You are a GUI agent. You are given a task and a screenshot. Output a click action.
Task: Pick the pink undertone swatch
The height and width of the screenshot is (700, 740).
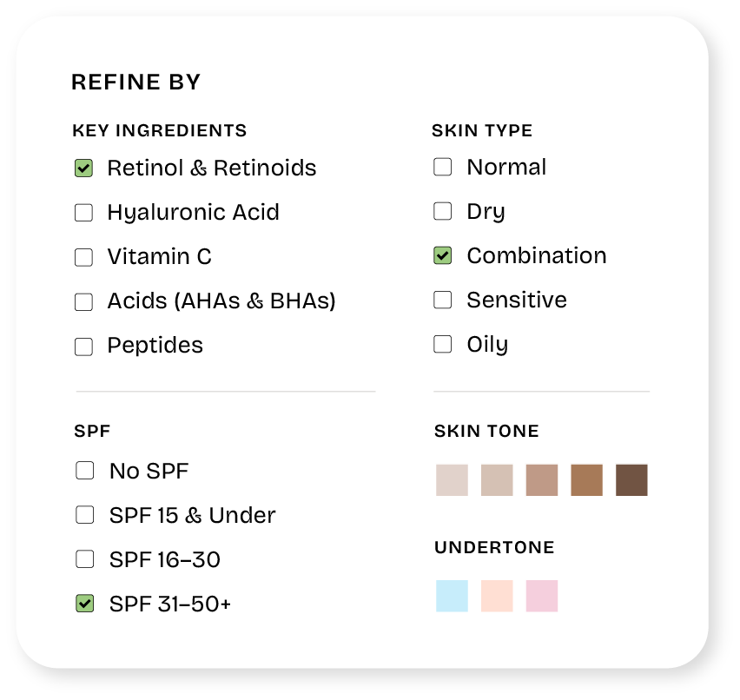tap(542, 597)
